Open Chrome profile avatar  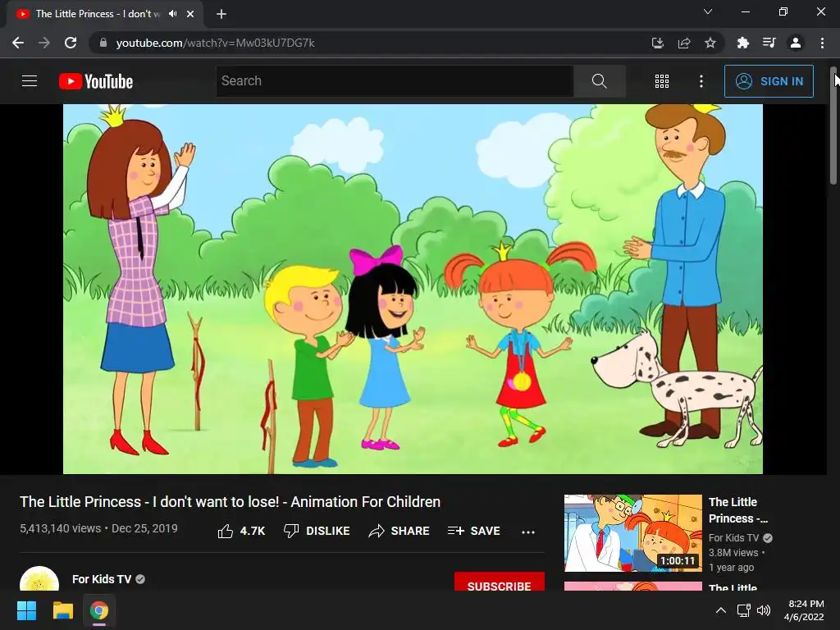click(x=796, y=43)
